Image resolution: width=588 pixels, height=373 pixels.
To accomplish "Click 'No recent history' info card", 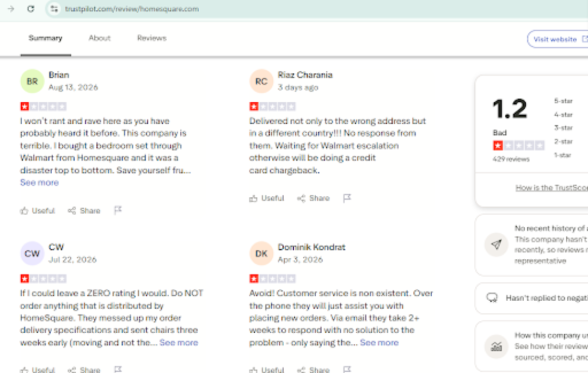I will tap(531, 245).
